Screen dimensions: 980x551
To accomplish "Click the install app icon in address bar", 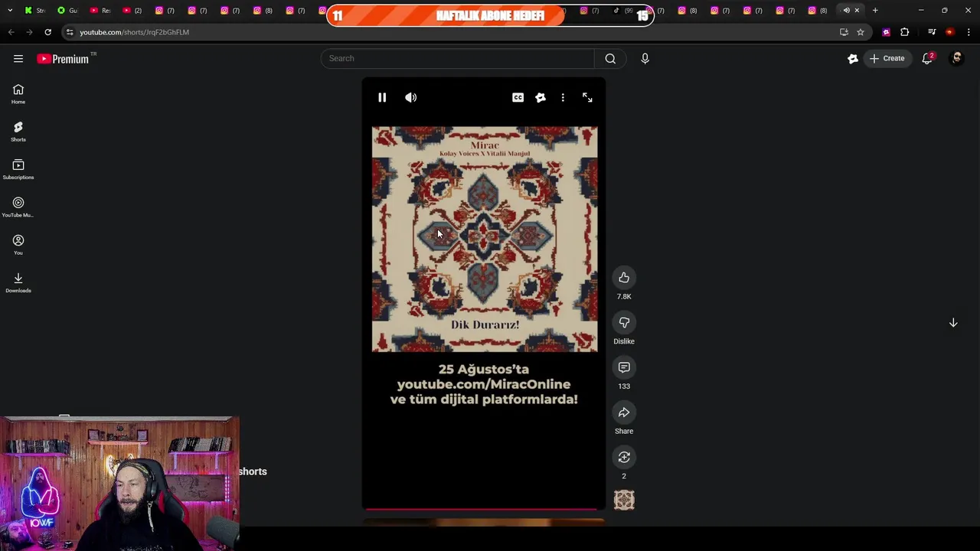I will [x=844, y=32].
